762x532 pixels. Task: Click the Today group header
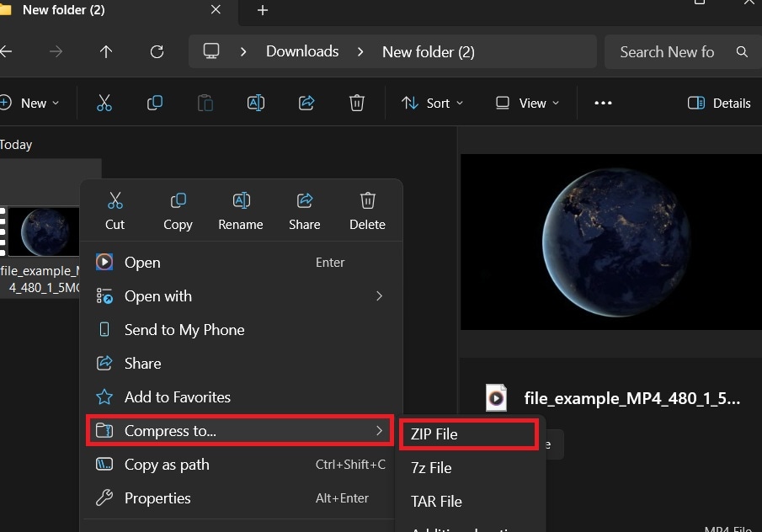coord(16,144)
